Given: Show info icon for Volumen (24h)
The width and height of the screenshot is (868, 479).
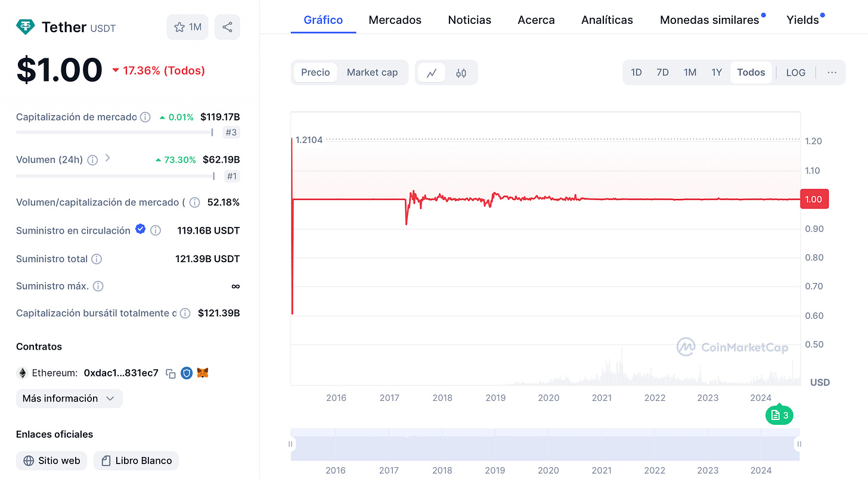Looking at the screenshot, I should (92, 160).
